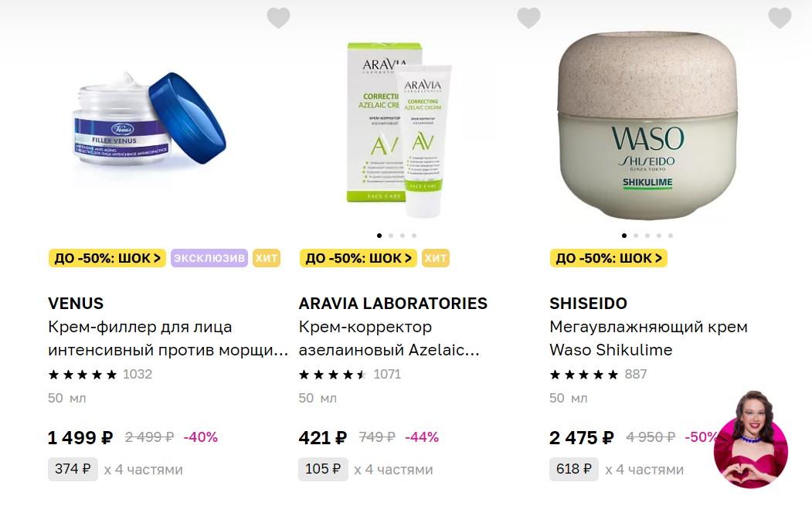Favorite the Aravia cream with heart icon
Screen dimensions: 812x513
click(x=528, y=18)
